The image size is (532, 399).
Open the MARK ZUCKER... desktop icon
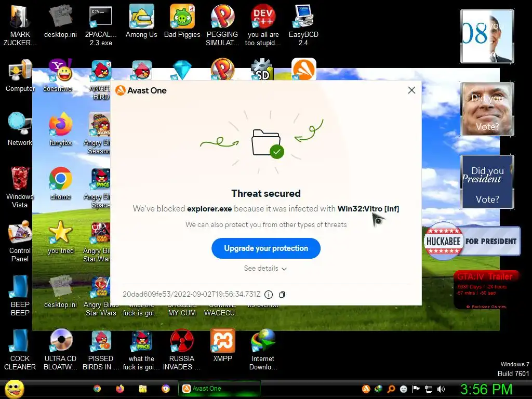pyautogui.click(x=20, y=24)
